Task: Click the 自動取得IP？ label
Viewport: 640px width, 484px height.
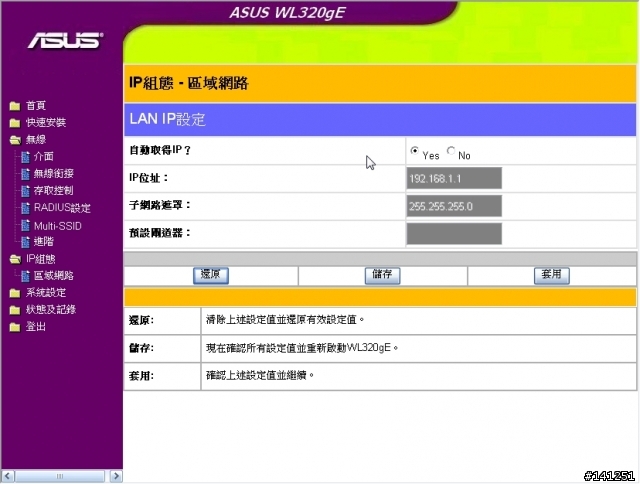Action: coord(160,150)
